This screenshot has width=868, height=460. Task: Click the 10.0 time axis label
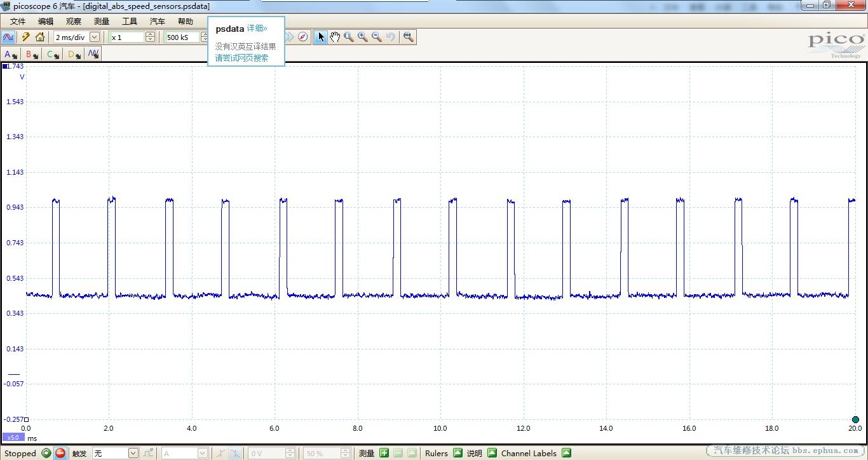440,428
